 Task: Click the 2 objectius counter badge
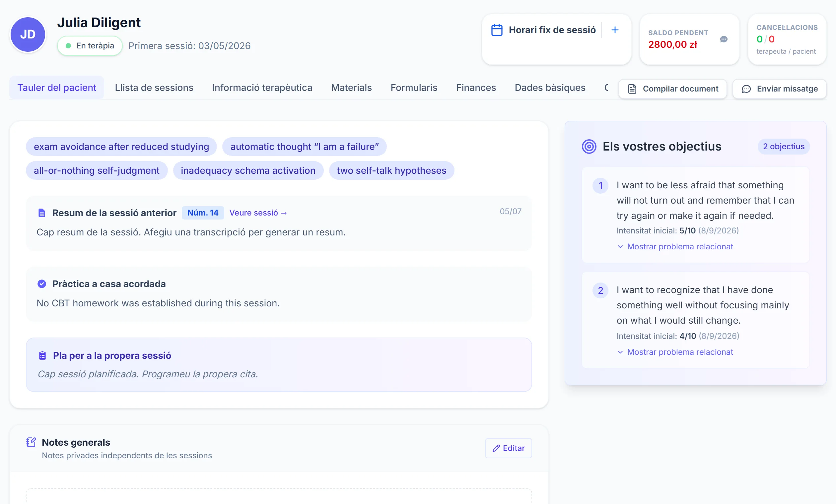click(784, 147)
